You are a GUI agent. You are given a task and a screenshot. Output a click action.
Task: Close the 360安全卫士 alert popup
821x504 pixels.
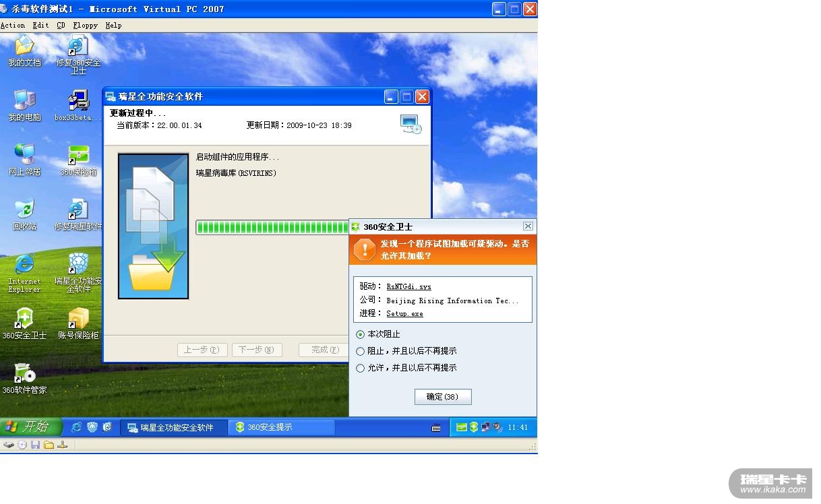pyautogui.click(x=528, y=226)
